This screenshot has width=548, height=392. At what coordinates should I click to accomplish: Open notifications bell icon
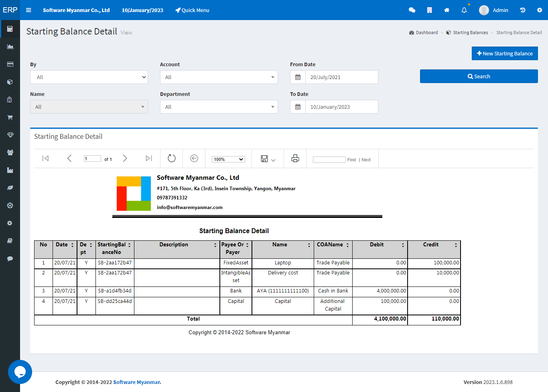[464, 10]
